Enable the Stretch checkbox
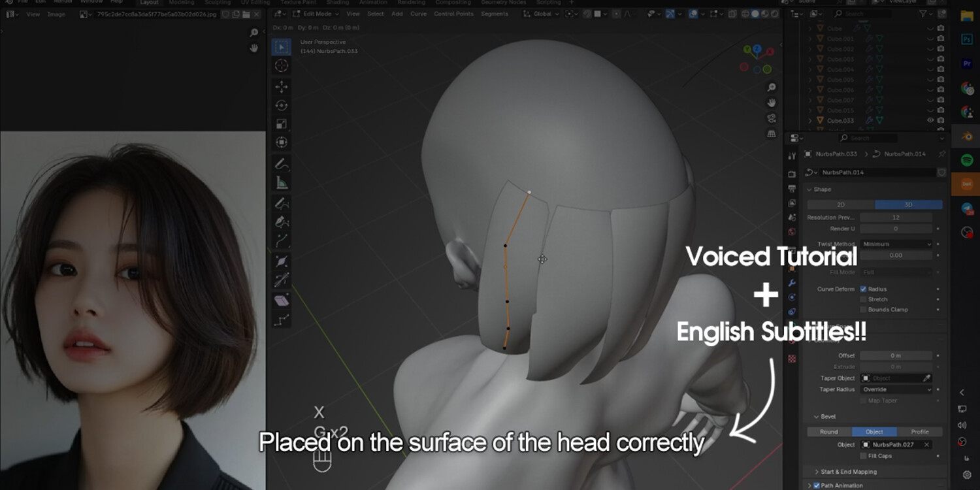 pos(863,299)
